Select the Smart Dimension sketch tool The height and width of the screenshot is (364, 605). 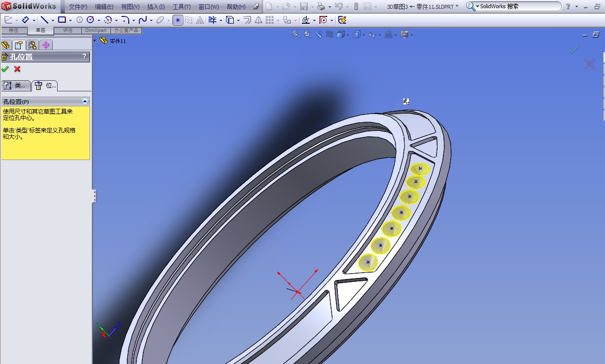[25, 20]
